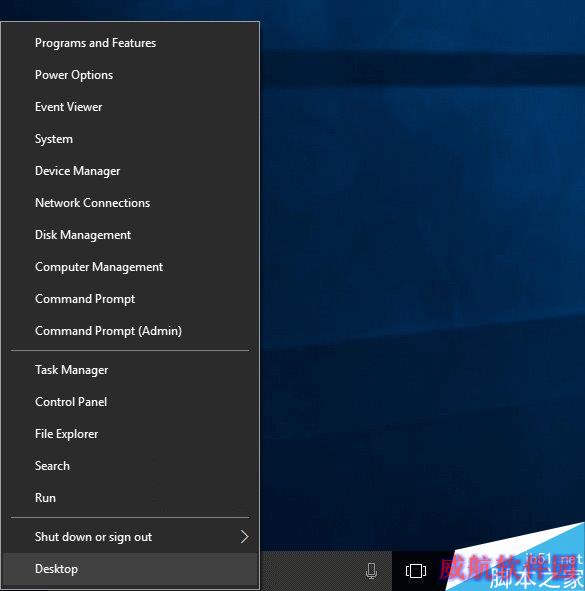Launch Event Viewer
Viewport: 585px width, 591px height.
point(130,107)
